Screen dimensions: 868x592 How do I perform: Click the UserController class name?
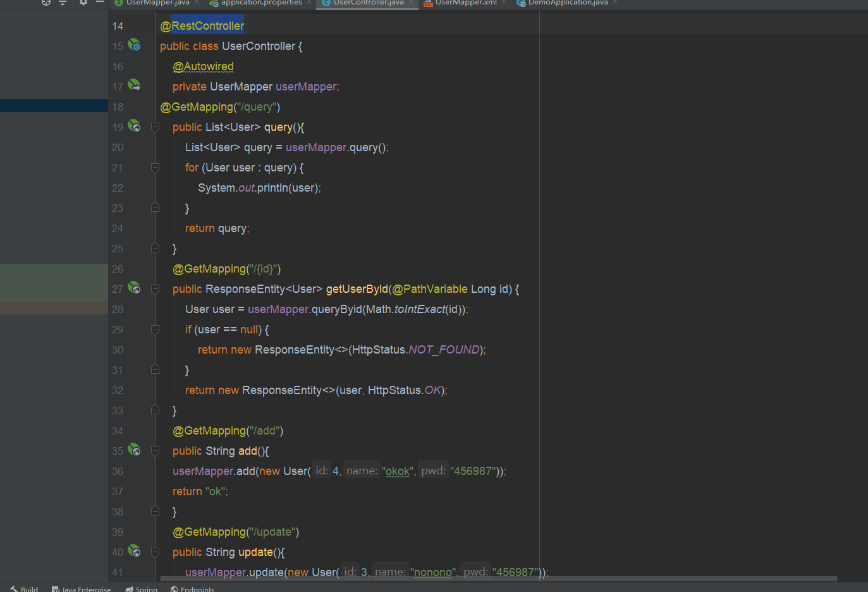click(258, 46)
